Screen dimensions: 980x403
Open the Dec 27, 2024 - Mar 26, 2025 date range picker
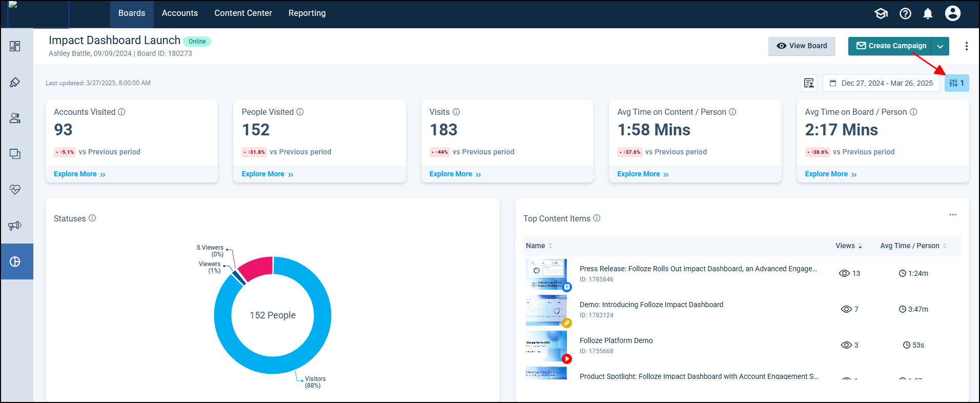click(881, 83)
